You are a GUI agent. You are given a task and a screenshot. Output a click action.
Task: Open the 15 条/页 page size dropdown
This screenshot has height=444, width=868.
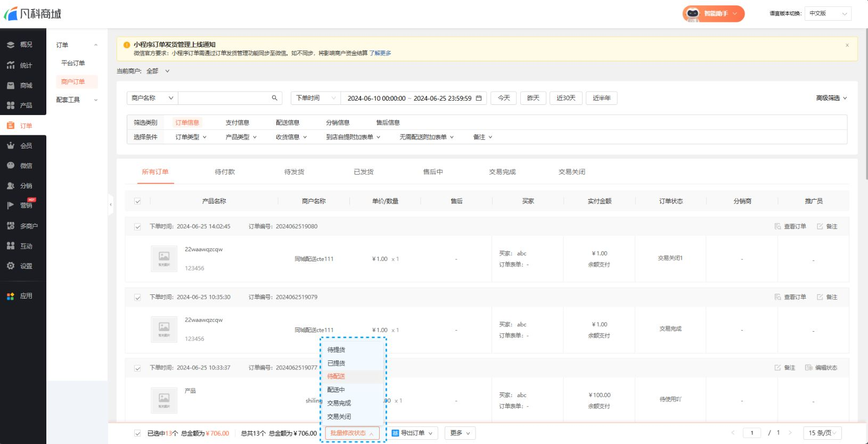point(822,433)
